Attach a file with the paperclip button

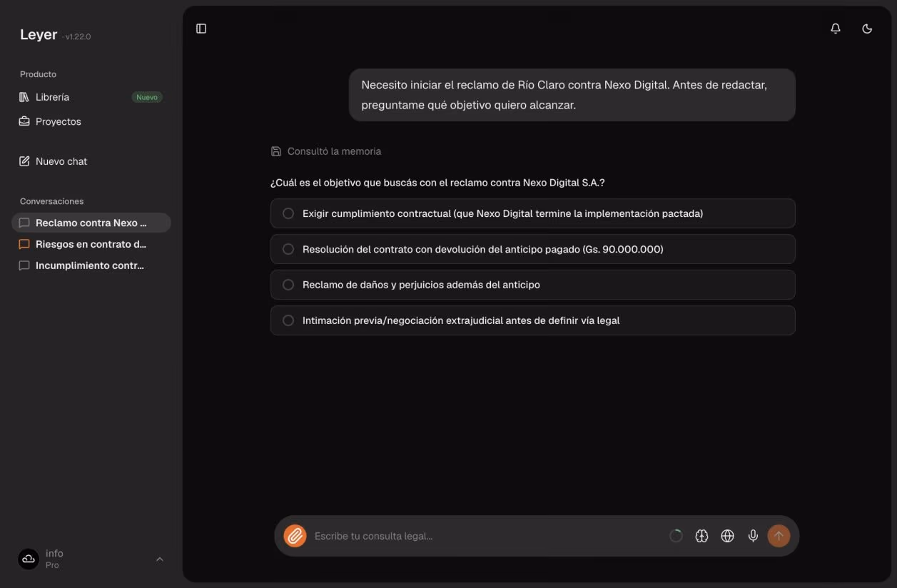295,536
